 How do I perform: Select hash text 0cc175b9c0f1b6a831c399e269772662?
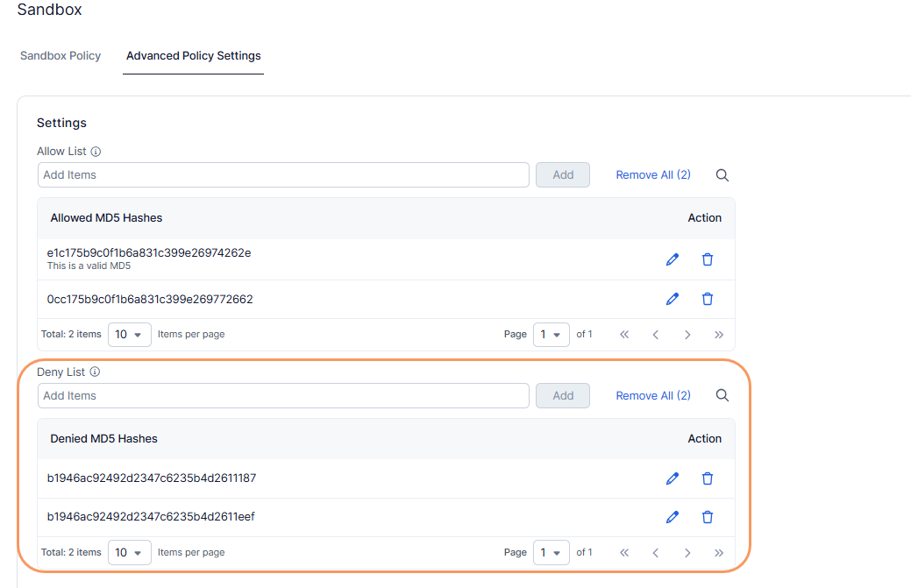click(x=150, y=299)
